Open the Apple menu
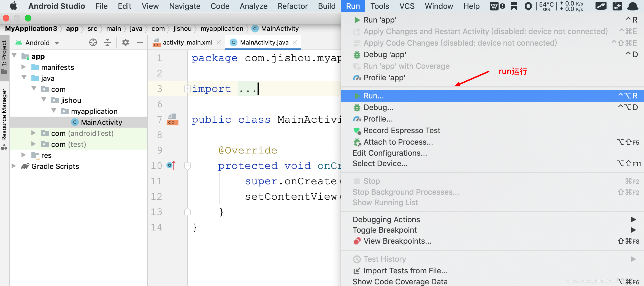 pos(13,6)
